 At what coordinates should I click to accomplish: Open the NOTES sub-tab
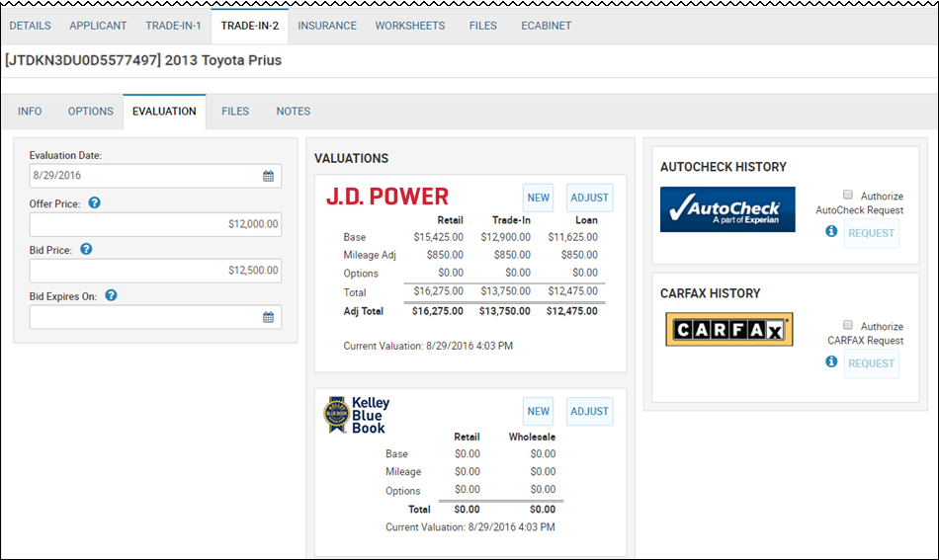(294, 112)
